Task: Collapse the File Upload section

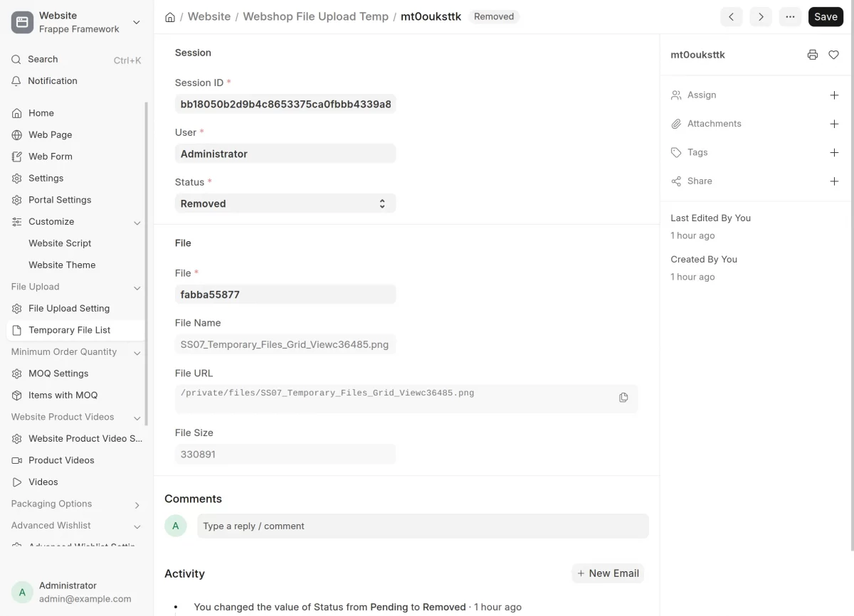Action: pos(137,287)
